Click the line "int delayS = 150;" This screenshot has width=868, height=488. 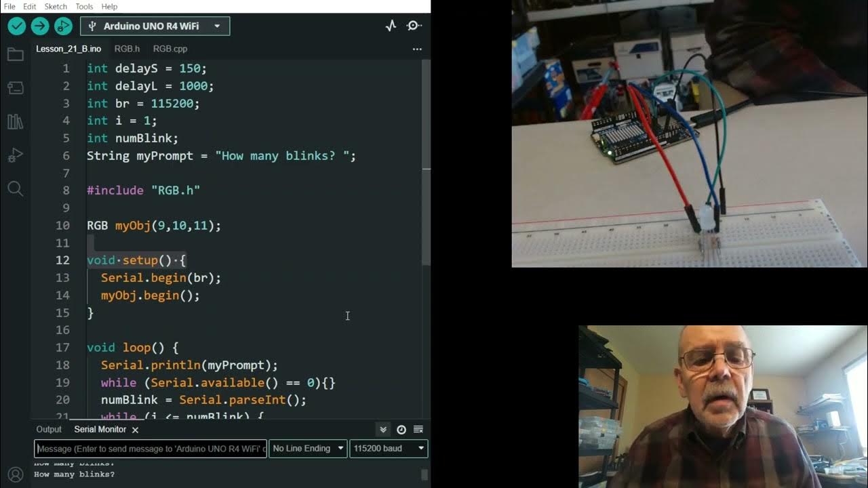(x=146, y=68)
